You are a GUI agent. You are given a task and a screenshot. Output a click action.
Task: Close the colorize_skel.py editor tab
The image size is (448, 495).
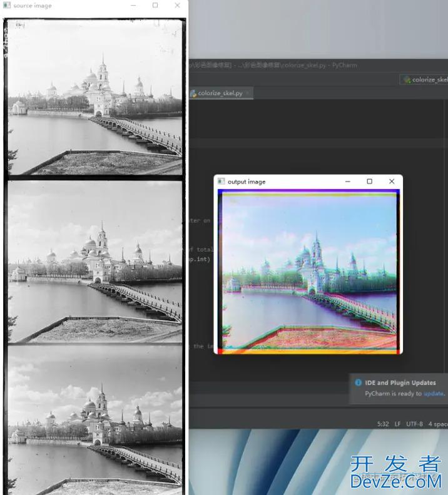(248, 93)
